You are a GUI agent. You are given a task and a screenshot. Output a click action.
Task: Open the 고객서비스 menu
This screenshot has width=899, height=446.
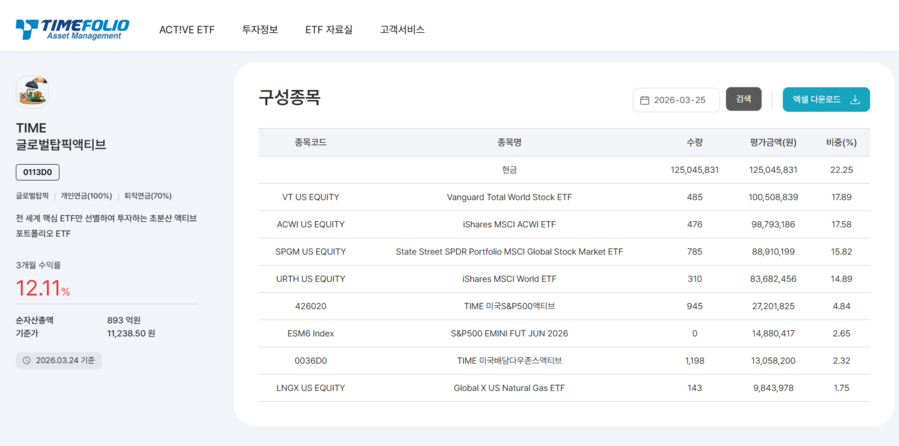point(402,30)
